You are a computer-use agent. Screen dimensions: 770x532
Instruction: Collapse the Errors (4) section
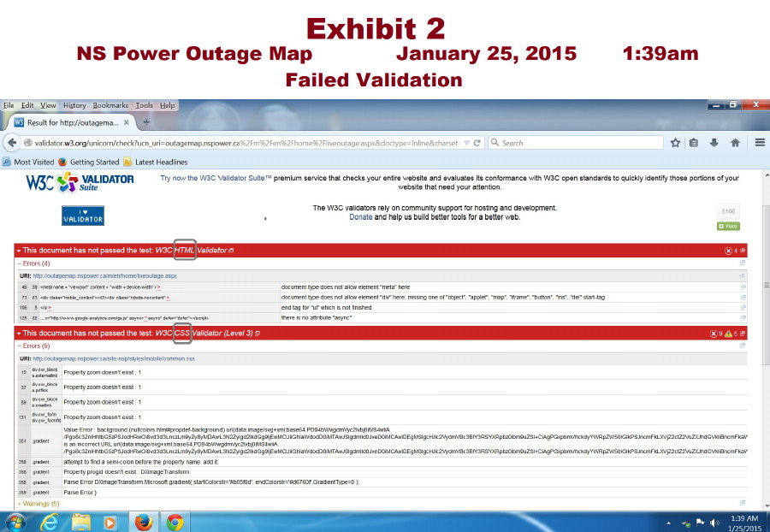point(34,263)
